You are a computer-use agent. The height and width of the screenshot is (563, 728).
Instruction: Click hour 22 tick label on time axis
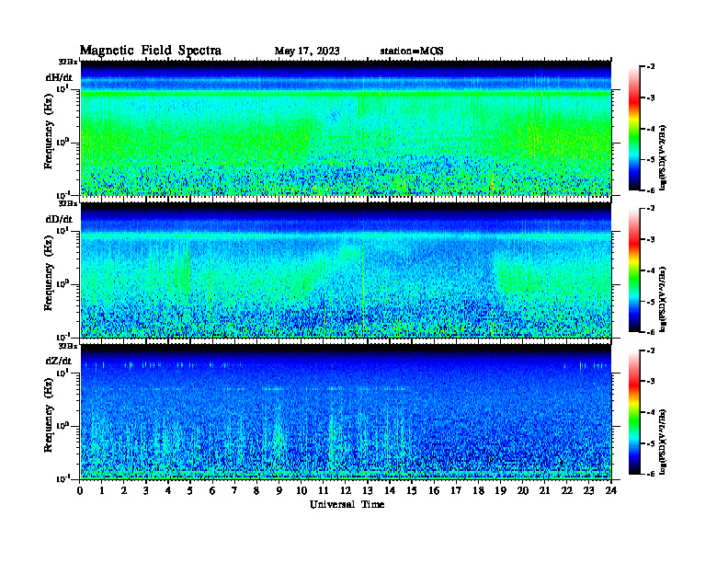(x=566, y=491)
